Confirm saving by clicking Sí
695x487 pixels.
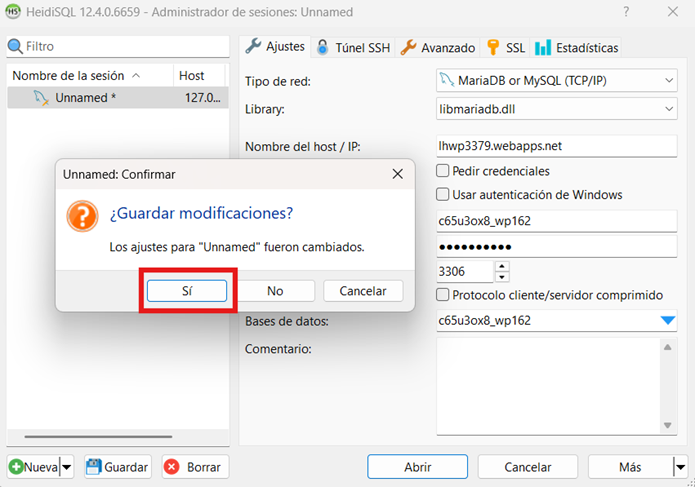click(187, 291)
